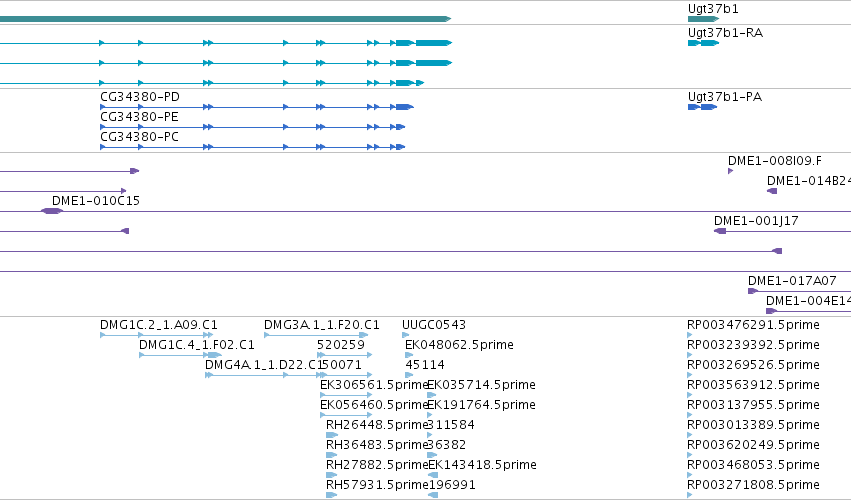Select the DME1-010C15 clone label

click(96, 201)
